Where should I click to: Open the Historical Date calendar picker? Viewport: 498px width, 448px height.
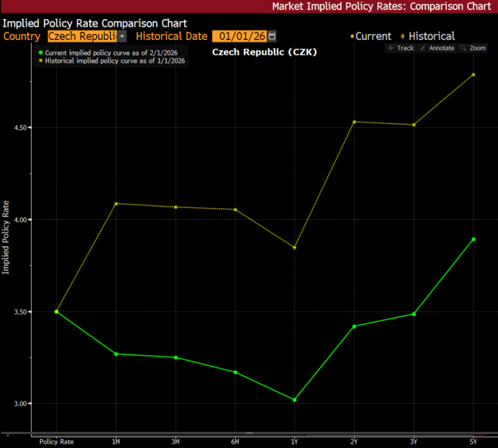(272, 36)
